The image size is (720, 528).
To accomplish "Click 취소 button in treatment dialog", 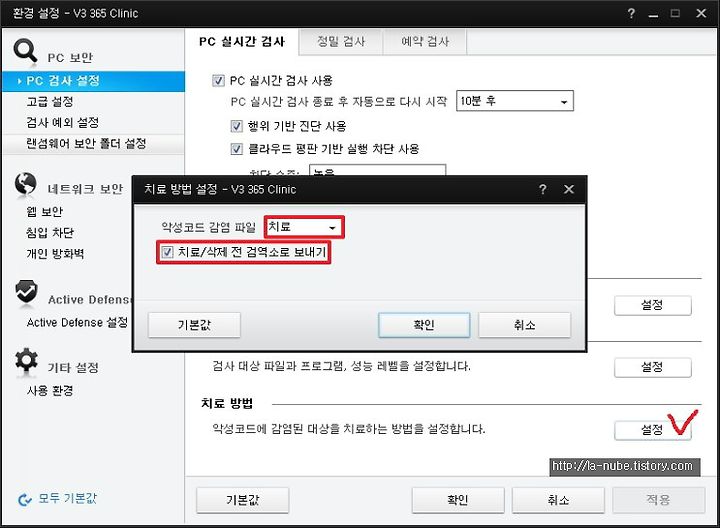I will [x=524, y=326].
